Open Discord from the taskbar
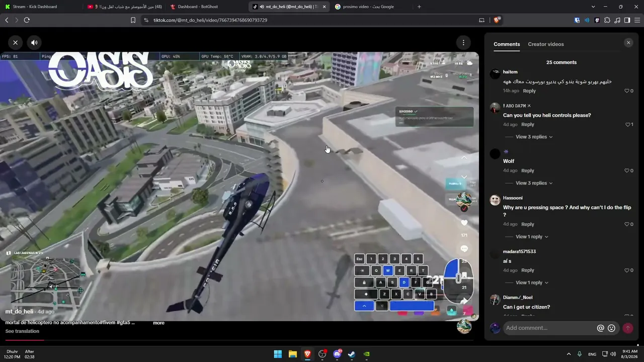Image resolution: width=644 pixels, height=362 pixels. point(337,354)
